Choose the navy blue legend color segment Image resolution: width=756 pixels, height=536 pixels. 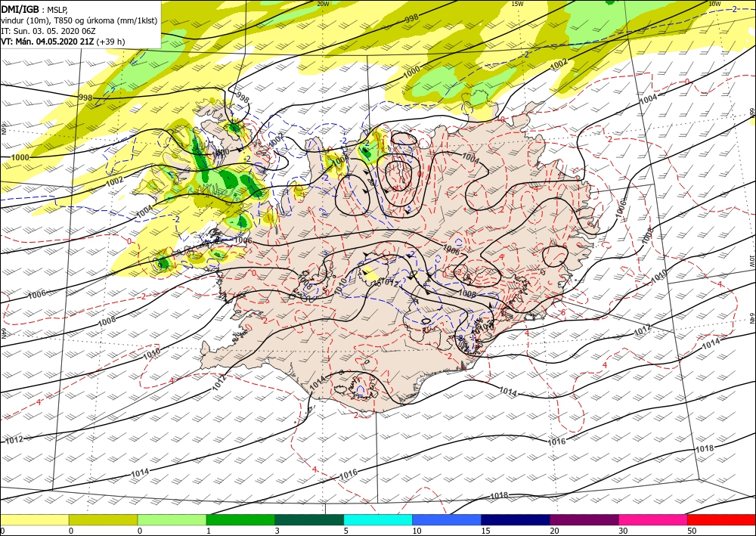click(x=516, y=520)
